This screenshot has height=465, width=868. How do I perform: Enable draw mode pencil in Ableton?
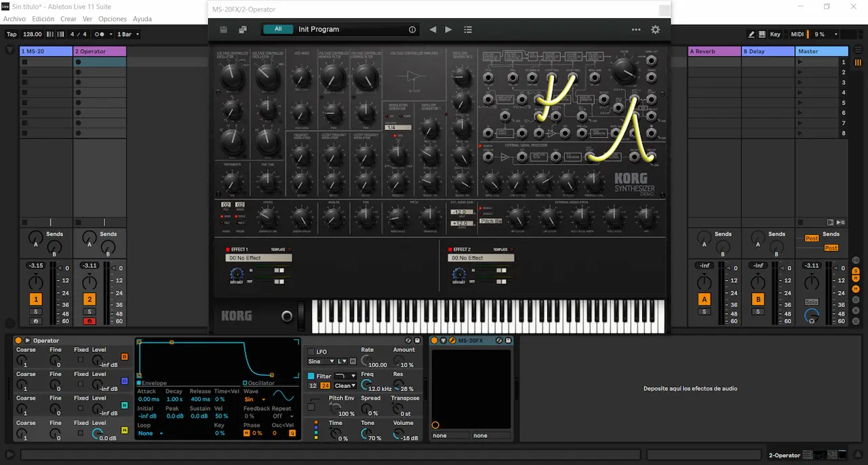(x=751, y=34)
